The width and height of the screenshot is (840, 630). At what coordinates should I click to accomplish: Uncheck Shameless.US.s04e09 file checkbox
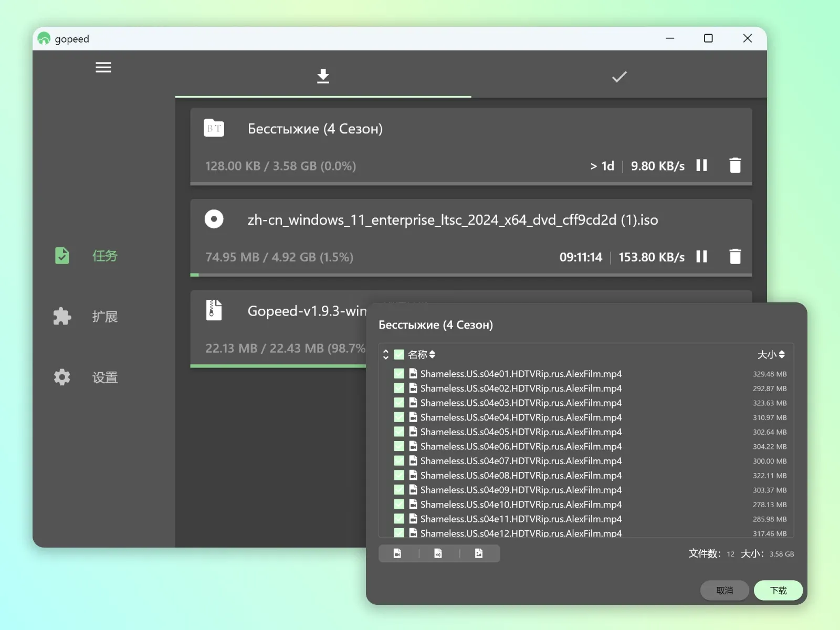pos(399,489)
